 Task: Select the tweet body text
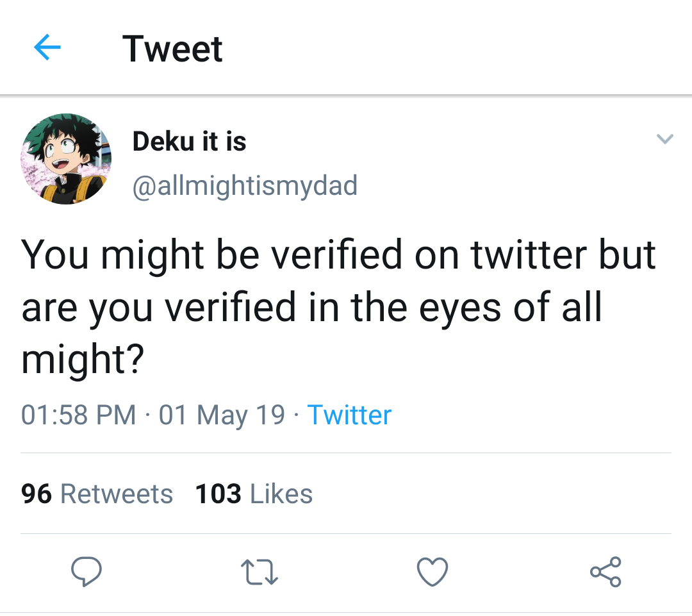click(338, 306)
